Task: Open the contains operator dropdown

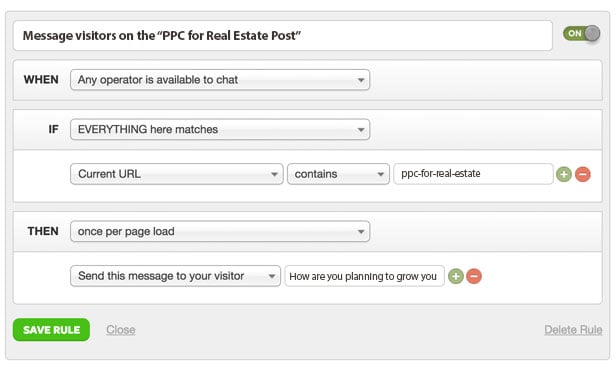Action: (x=338, y=174)
